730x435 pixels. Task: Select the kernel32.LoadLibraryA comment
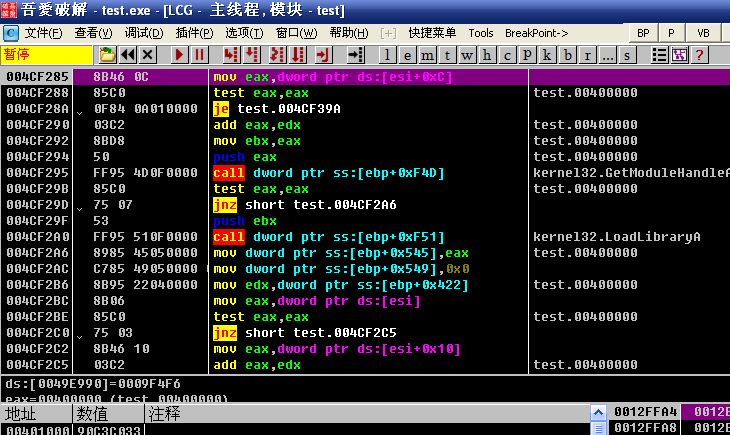pos(616,237)
